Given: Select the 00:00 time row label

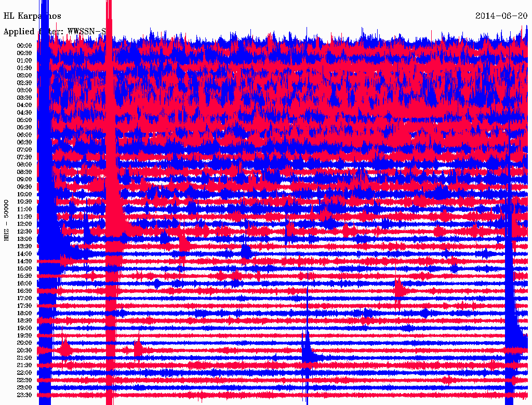Looking at the screenshot, I should click(24, 46).
